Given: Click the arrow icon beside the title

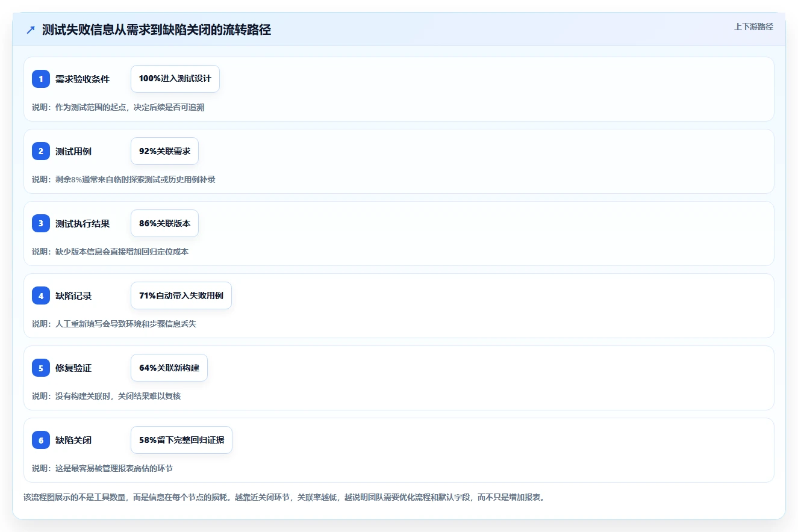Looking at the screenshot, I should (31, 30).
